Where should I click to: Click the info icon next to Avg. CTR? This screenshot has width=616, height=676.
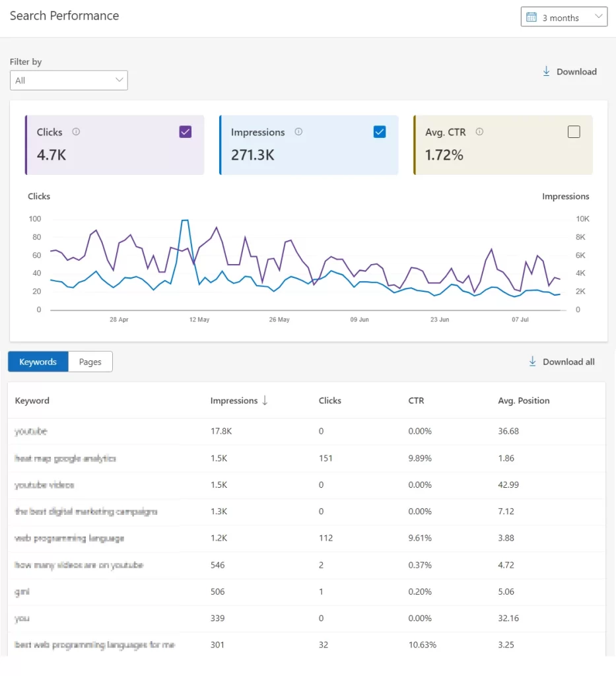479,132
